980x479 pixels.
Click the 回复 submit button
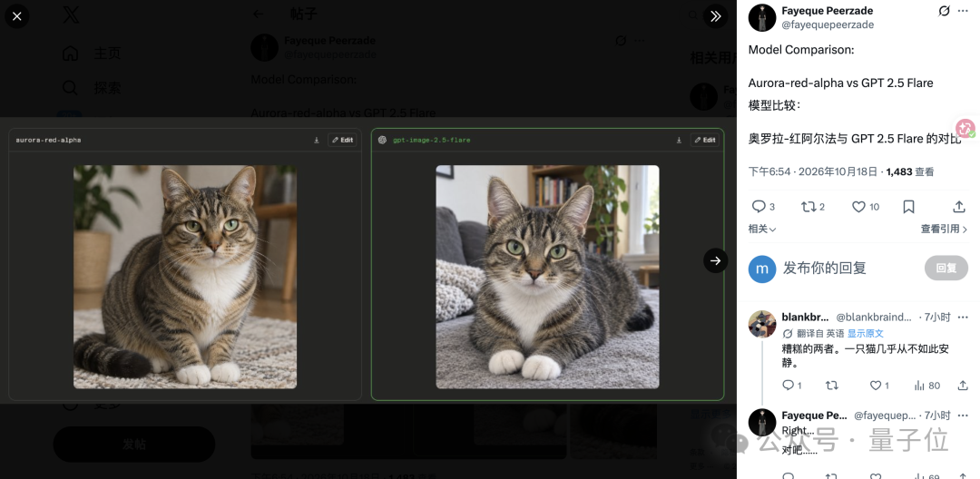(x=946, y=268)
